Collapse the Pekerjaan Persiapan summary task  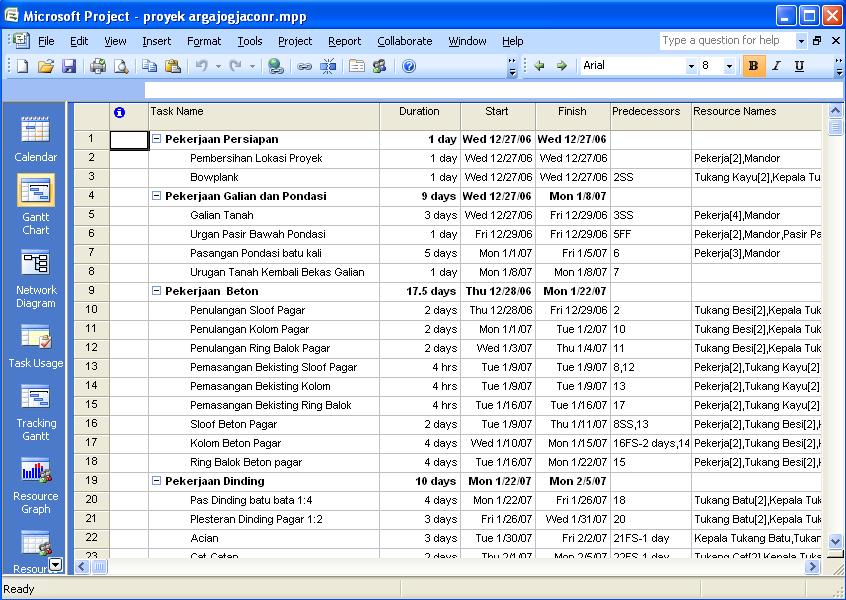click(x=156, y=139)
